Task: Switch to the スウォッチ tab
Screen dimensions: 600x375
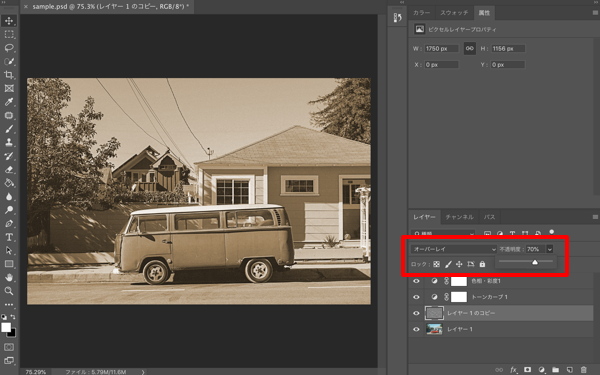Action: tap(454, 13)
